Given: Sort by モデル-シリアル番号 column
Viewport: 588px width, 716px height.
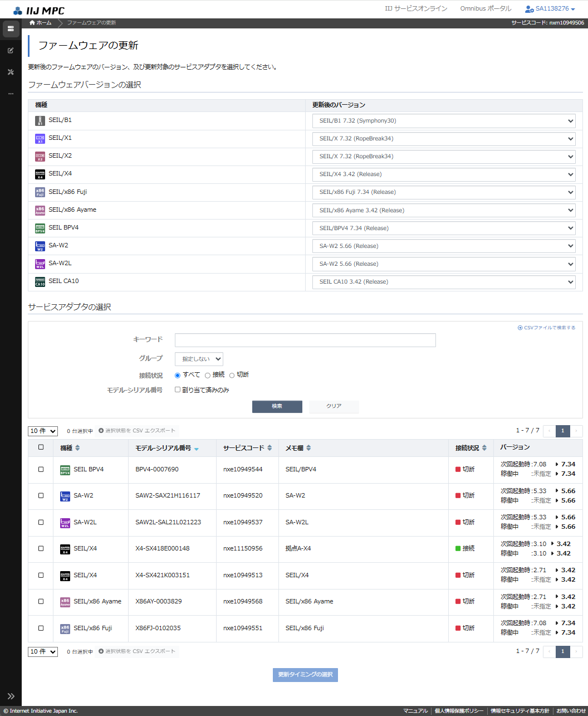Looking at the screenshot, I should (197, 449).
